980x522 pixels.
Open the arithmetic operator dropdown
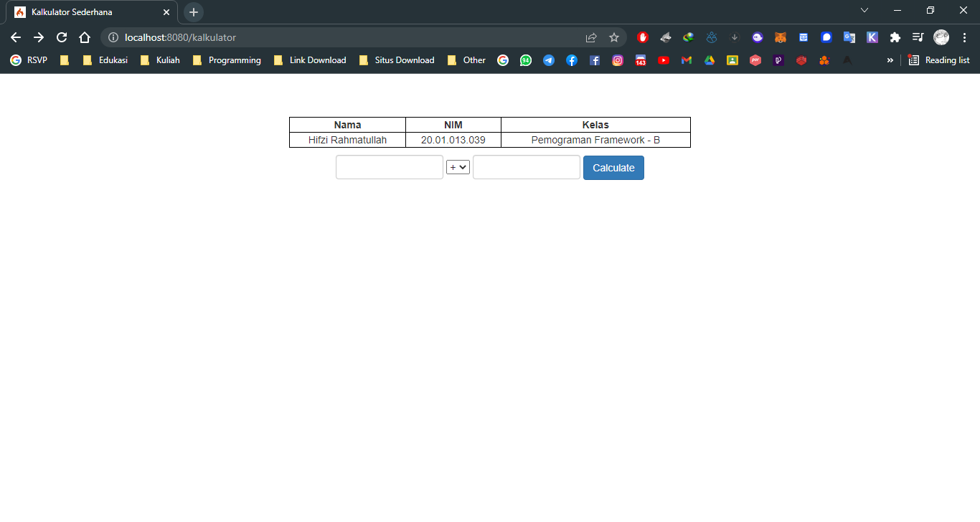(x=458, y=166)
